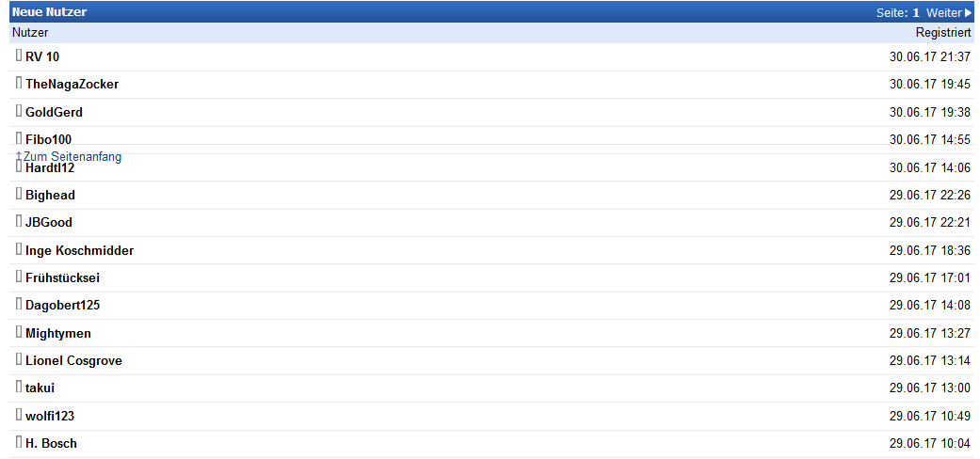Screen dimensions: 980x459
Task: Select date 29.06.17 13:27
Action: click(x=930, y=334)
